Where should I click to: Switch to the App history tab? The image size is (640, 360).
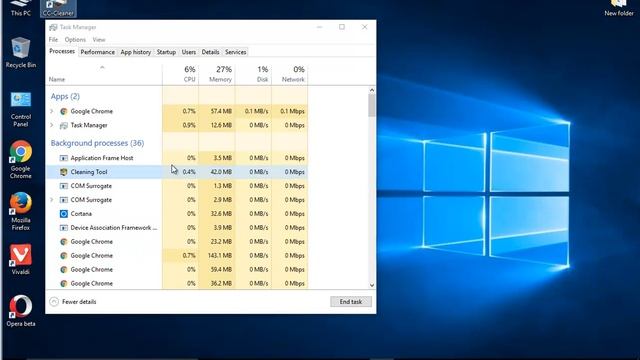[x=136, y=52]
